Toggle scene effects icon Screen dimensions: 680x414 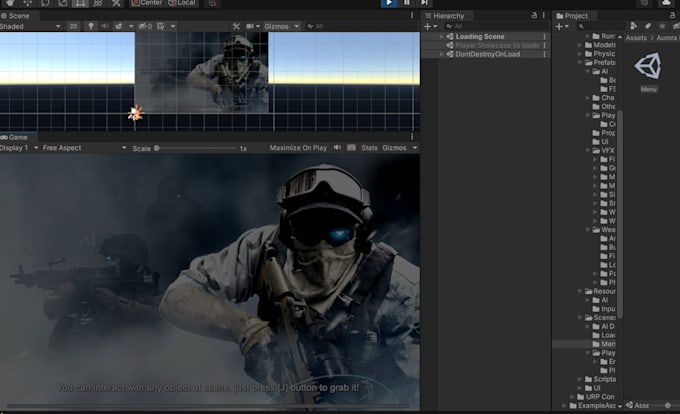(118, 26)
